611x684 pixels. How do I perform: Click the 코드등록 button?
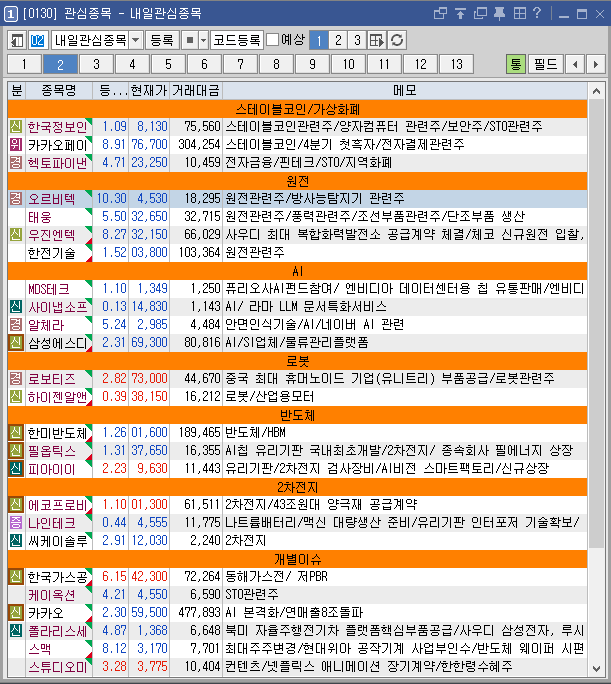pos(237,41)
